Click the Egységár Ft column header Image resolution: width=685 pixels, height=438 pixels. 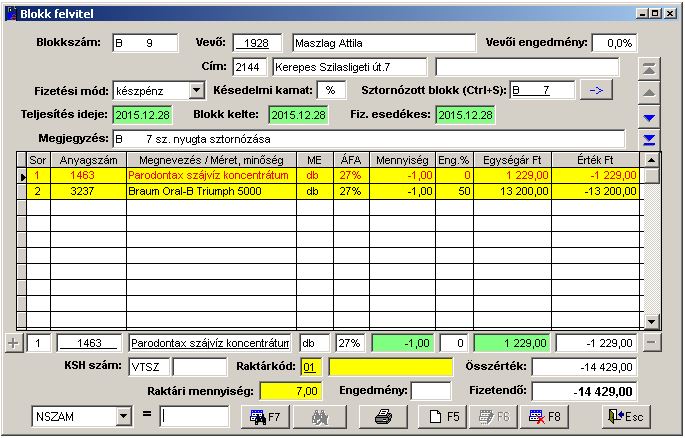click(x=512, y=160)
